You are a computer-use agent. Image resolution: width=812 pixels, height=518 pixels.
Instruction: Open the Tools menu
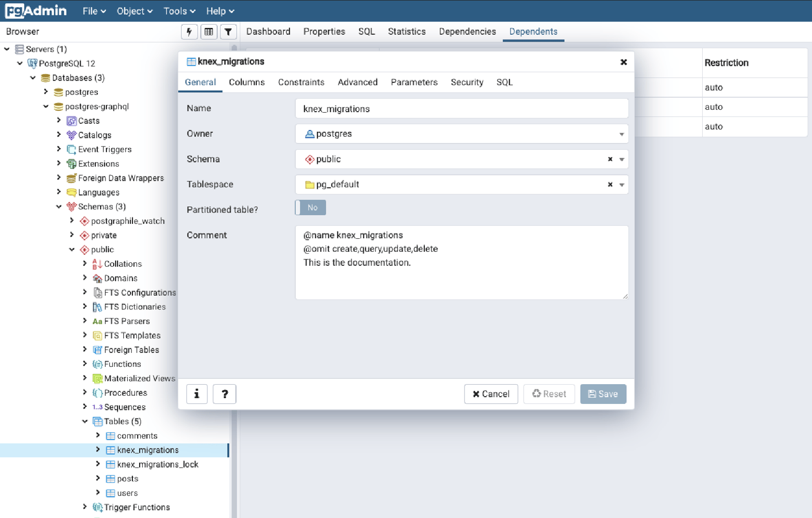tap(179, 11)
